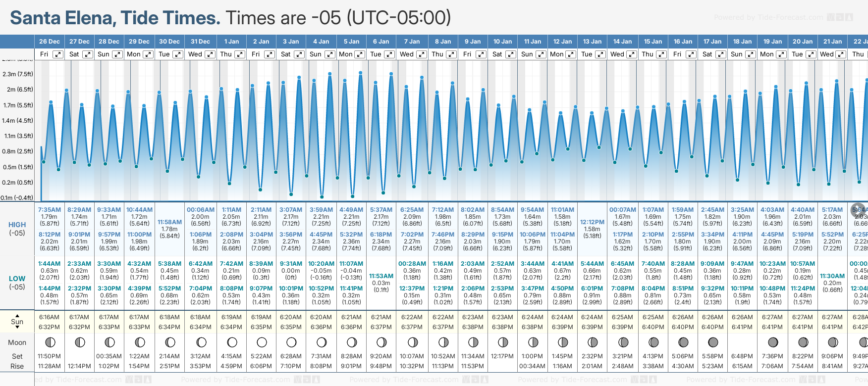The height and width of the screenshot is (386, 868).
Task: Click the sunset down arrow below Sun label
Action: tap(17, 328)
